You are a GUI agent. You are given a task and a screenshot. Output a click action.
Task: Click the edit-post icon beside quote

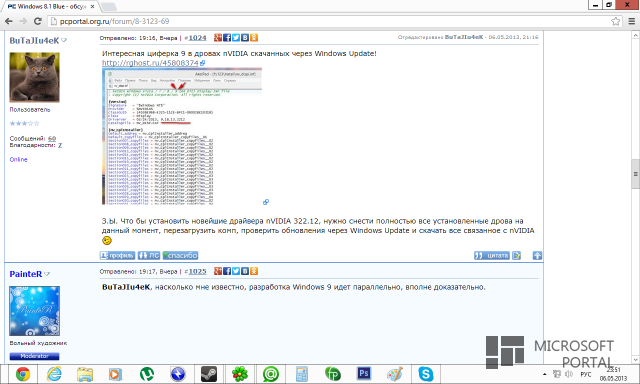tap(517, 255)
